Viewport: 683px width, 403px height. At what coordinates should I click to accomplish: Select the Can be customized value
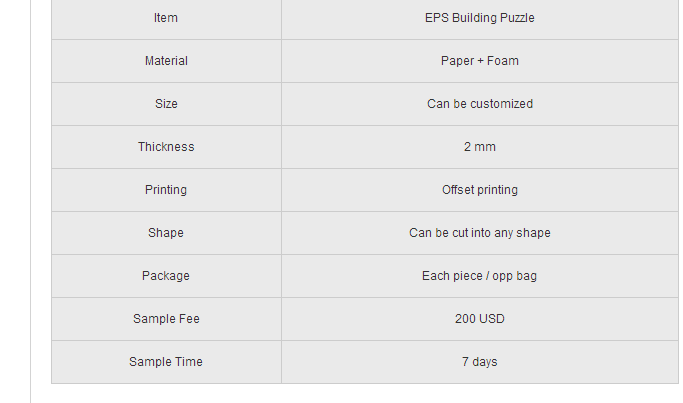(480, 104)
